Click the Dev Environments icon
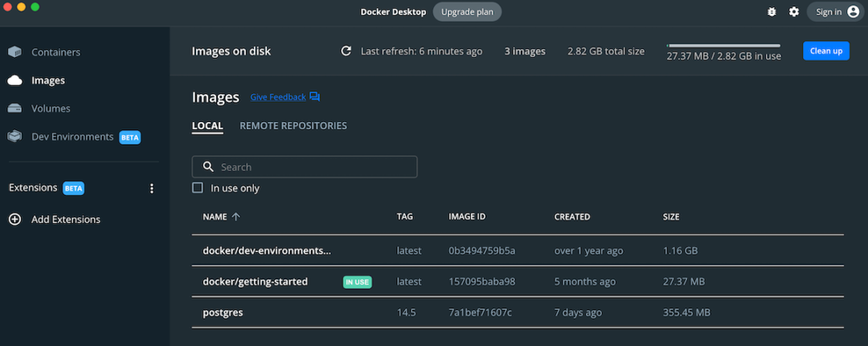Viewport: 868px width, 346px height. point(14,136)
